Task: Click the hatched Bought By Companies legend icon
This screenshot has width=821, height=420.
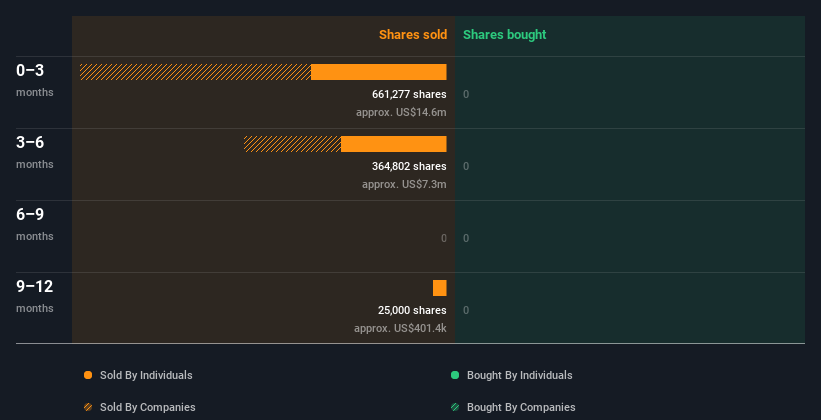Action: pos(455,407)
